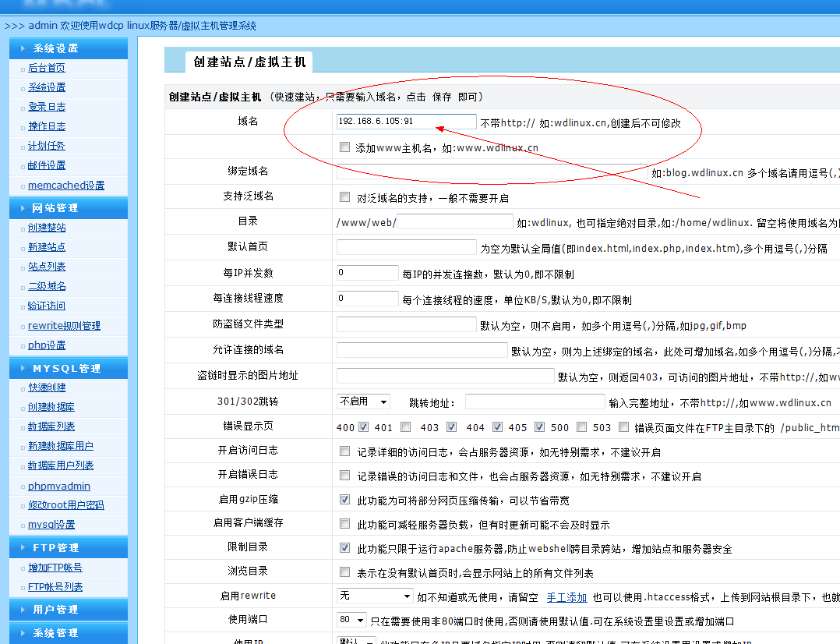This screenshot has width=840, height=644.
Task: Open 二级域名 link
Action: point(47,286)
